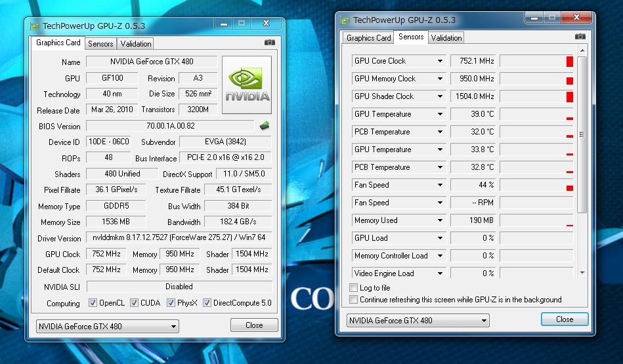Image resolution: width=623 pixels, height=364 pixels.
Task: Switch to Graphics Card tab in Sensors window
Action: pyautogui.click(x=368, y=38)
